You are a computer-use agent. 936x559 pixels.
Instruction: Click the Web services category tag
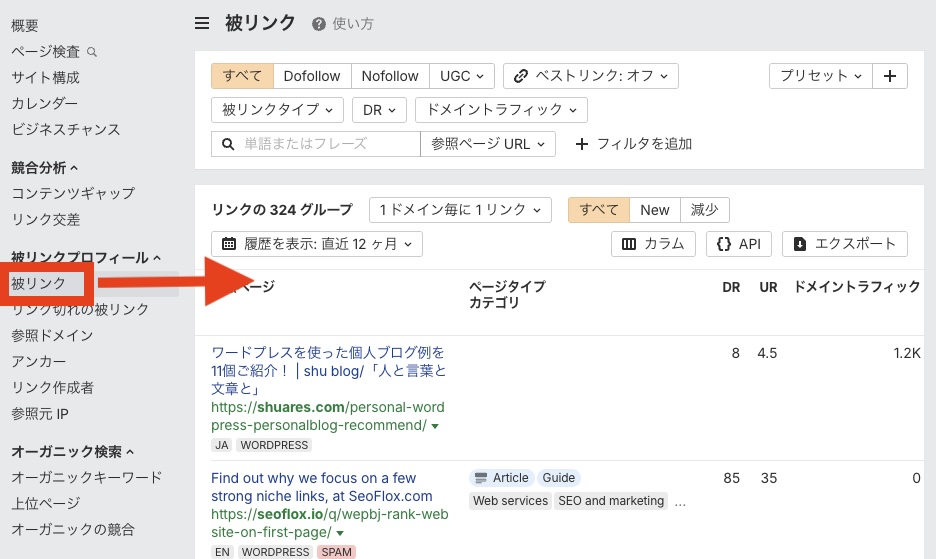(510, 500)
